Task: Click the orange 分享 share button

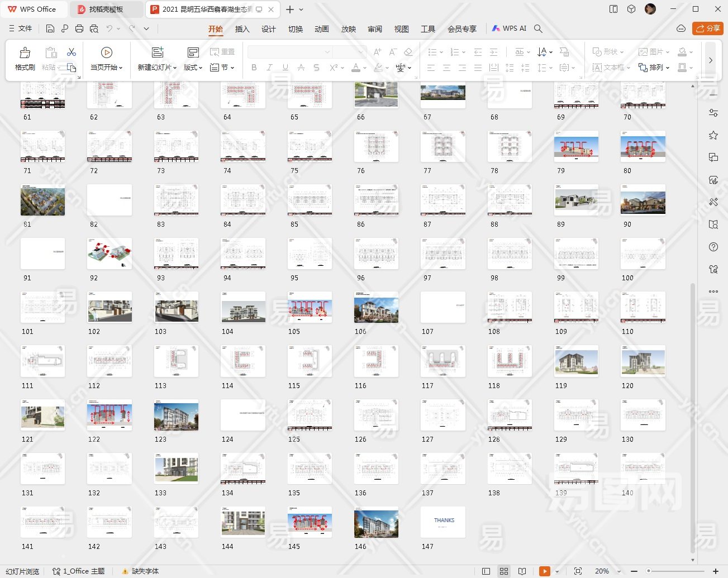Action: (707, 28)
